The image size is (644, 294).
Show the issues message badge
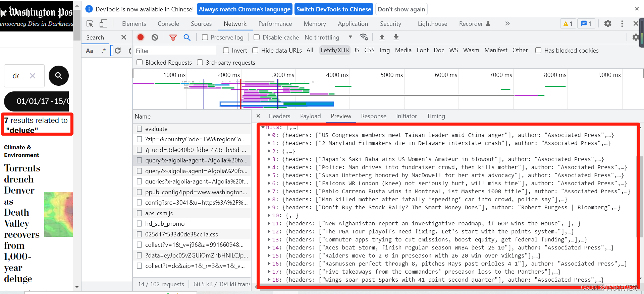click(586, 23)
